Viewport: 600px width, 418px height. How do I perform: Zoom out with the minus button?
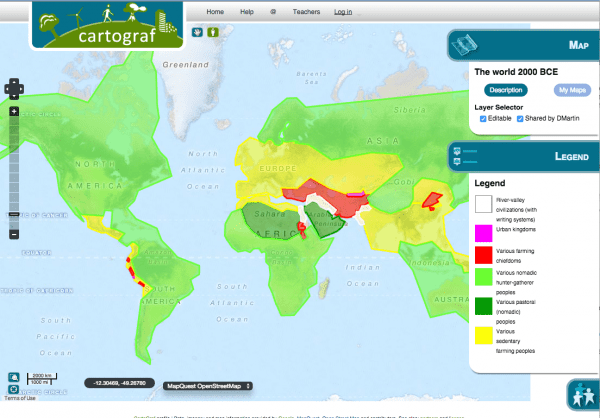pyautogui.click(x=14, y=234)
